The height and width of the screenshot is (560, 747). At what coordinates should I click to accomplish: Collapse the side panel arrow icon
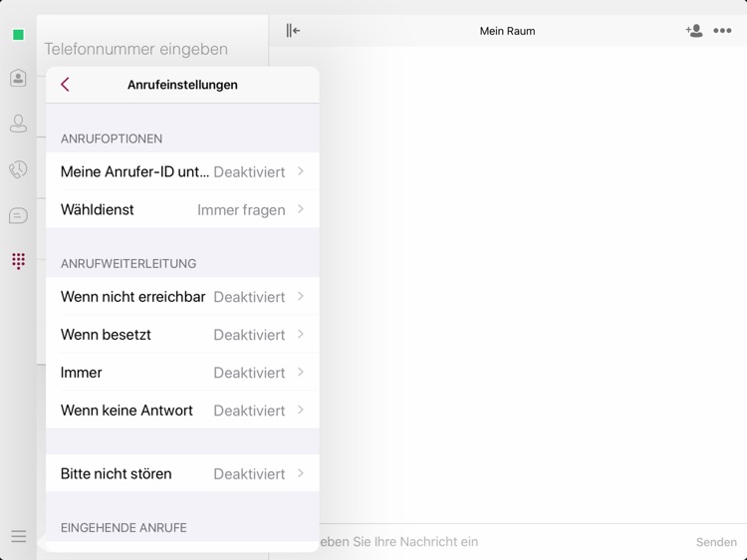coord(293,31)
